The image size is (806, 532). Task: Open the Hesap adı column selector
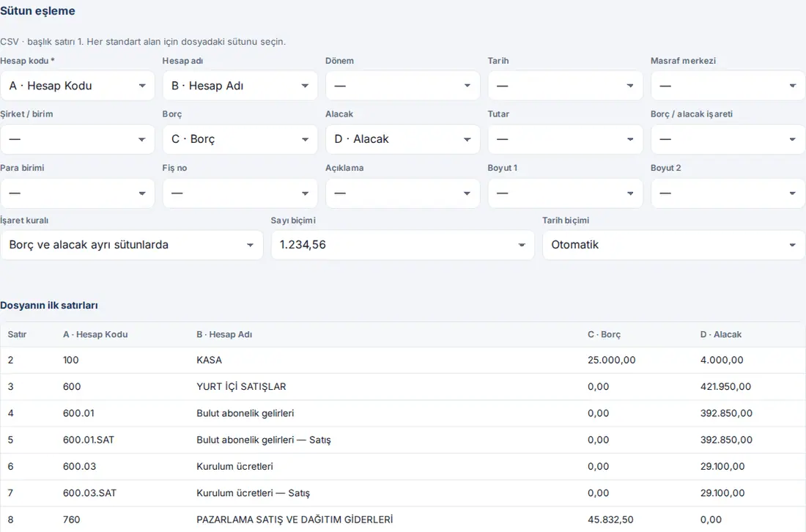(240, 86)
